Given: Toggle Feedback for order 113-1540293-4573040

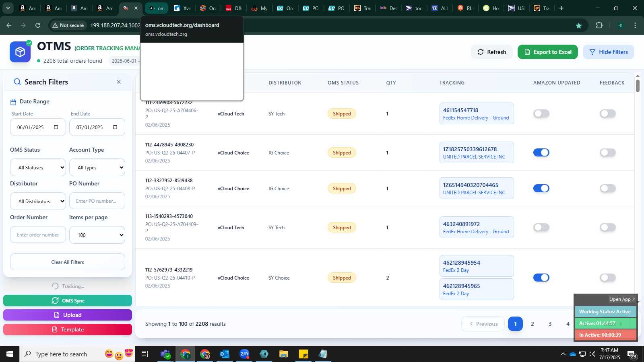Looking at the screenshot, I should pos(608,227).
